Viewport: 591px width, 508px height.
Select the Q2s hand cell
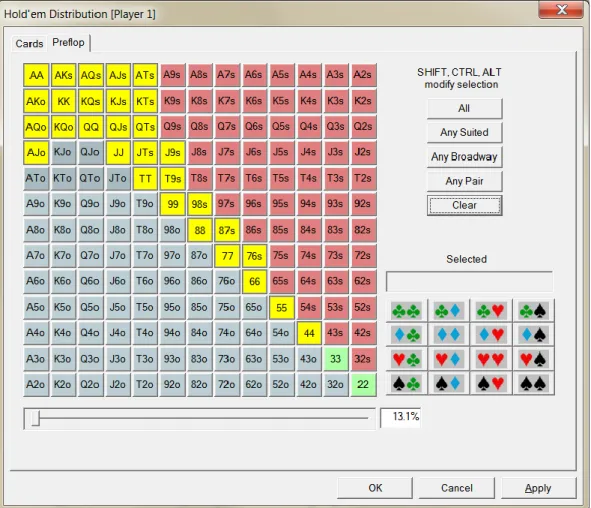363,127
